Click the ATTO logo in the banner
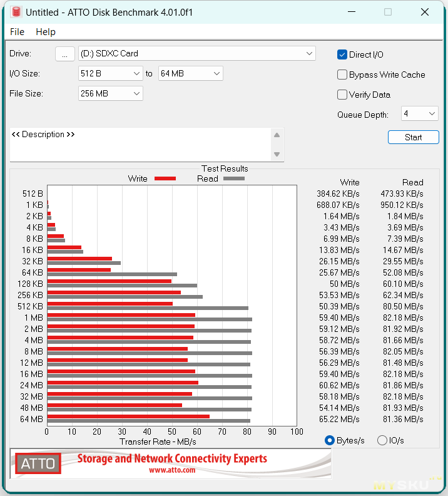 coord(38,463)
